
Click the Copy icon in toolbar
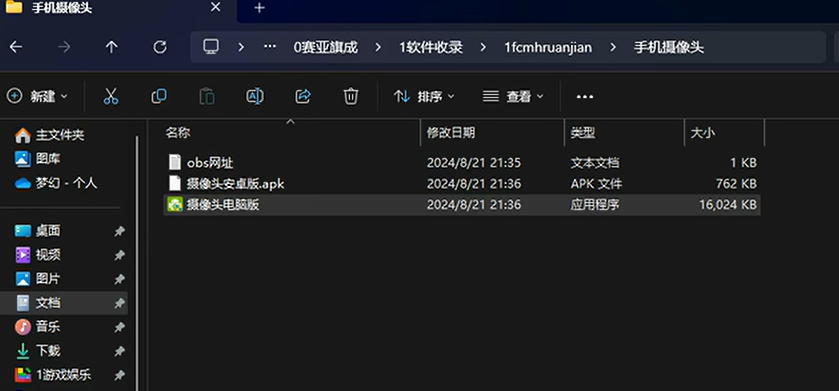pos(159,96)
